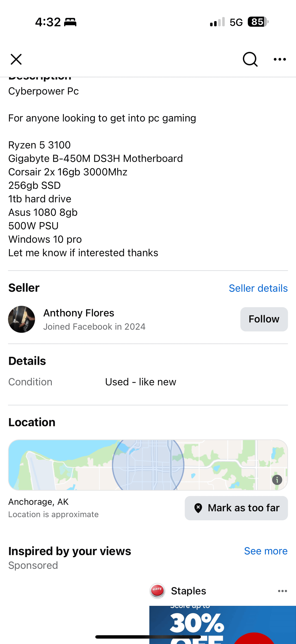Open the Seller details link
This screenshot has height=644, width=296.
[258, 288]
